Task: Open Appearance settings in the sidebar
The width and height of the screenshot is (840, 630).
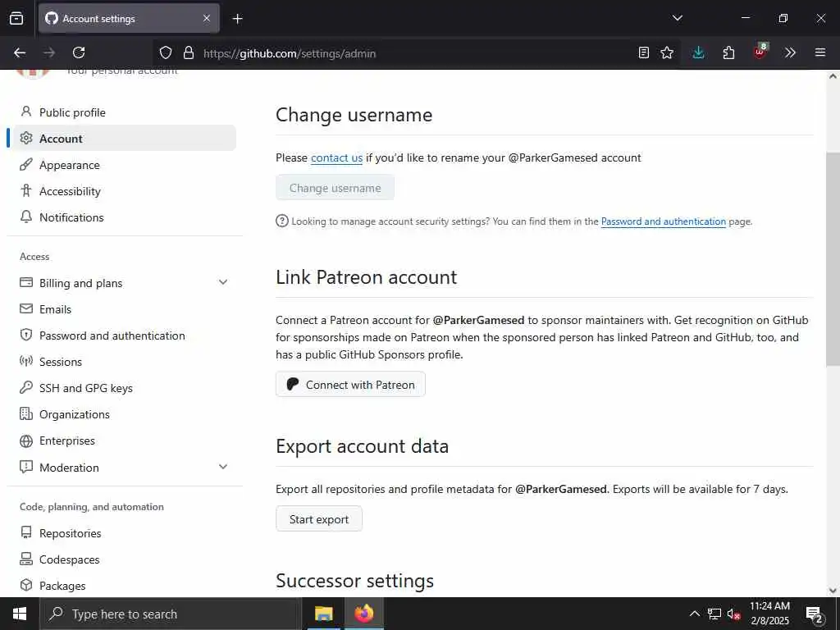Action: [70, 165]
